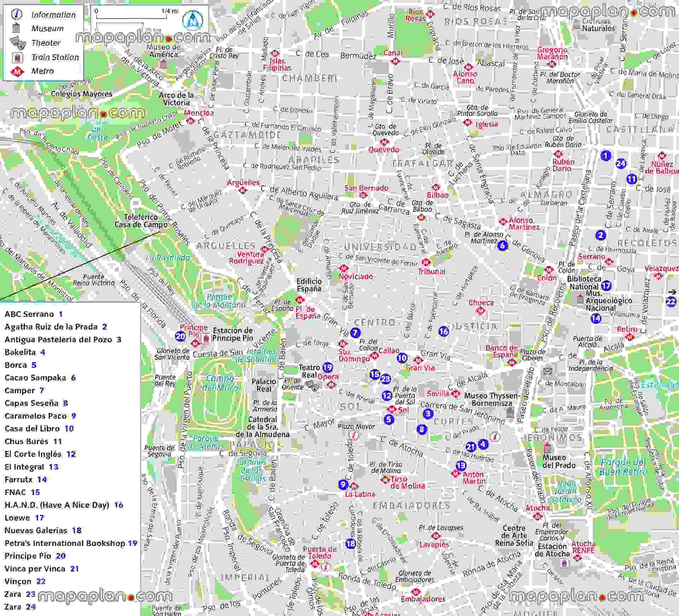Click the blue marker 1 for ABC Serrano
Viewport: 679px width, 616px height.
606,156
